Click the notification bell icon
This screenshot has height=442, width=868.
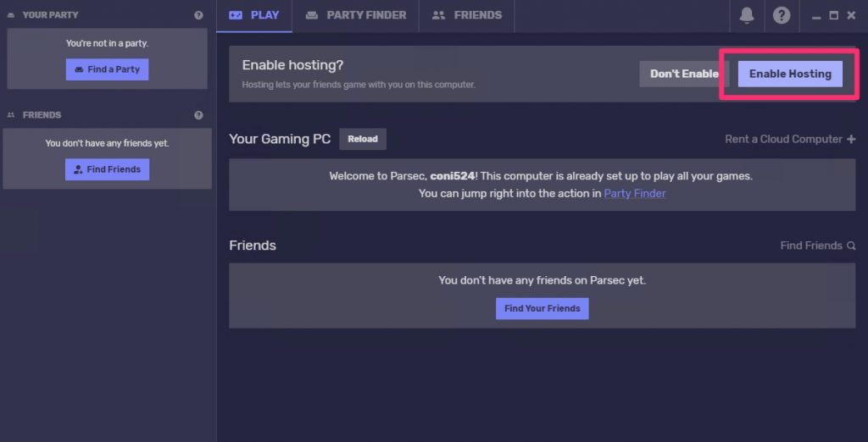pyautogui.click(x=747, y=15)
